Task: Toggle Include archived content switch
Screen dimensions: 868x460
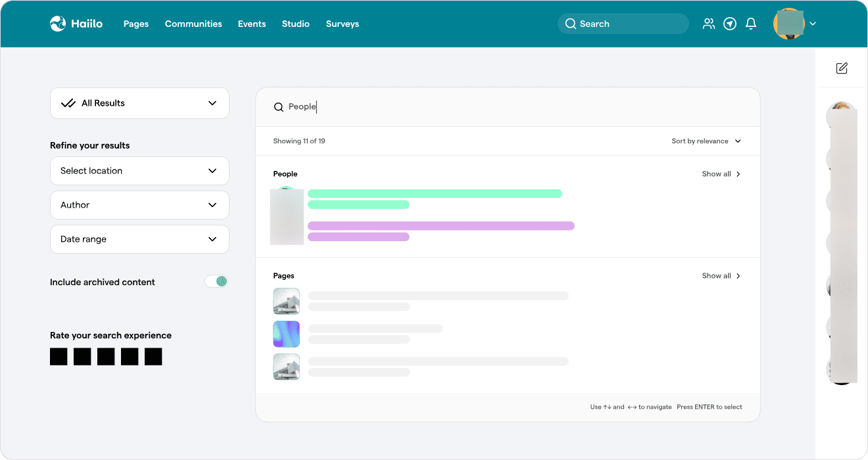Action: point(216,281)
